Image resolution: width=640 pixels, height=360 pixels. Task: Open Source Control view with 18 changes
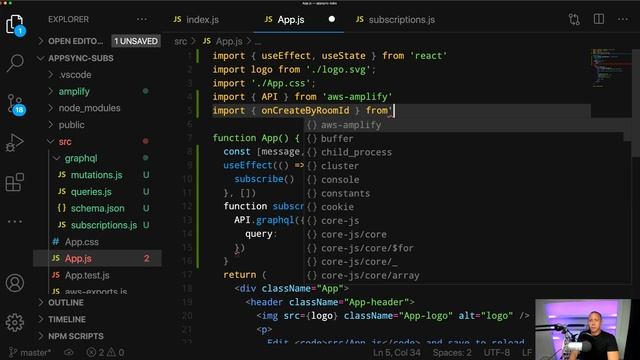click(x=16, y=104)
